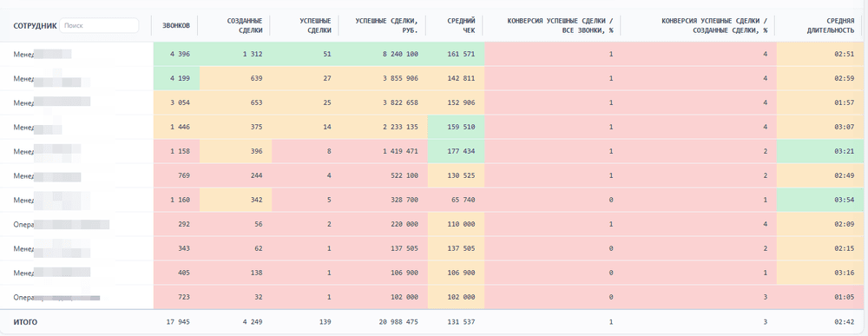Sort by СРЕДНЯЯ ДЛИТЕЛЬНОСТЬ column header
The image size is (868, 336).
(x=831, y=25)
